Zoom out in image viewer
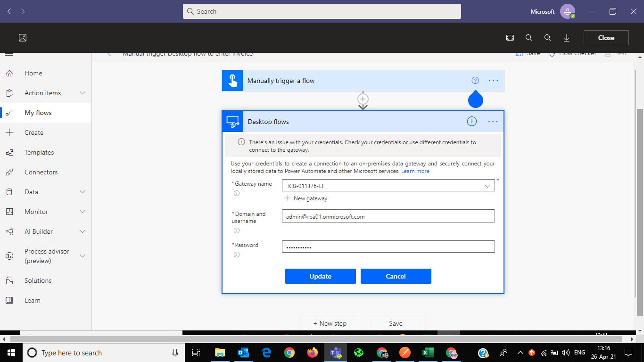 point(529,38)
